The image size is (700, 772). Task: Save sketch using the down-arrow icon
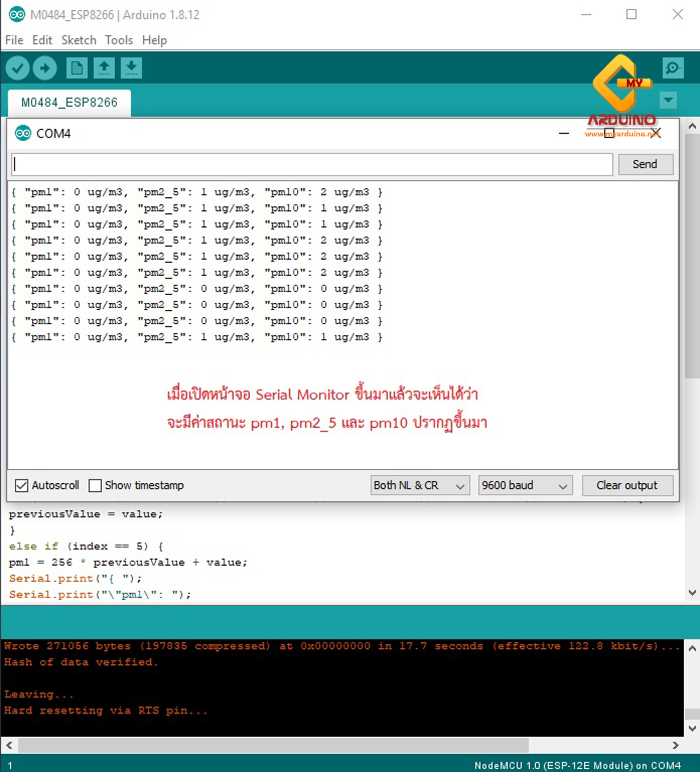[132, 69]
